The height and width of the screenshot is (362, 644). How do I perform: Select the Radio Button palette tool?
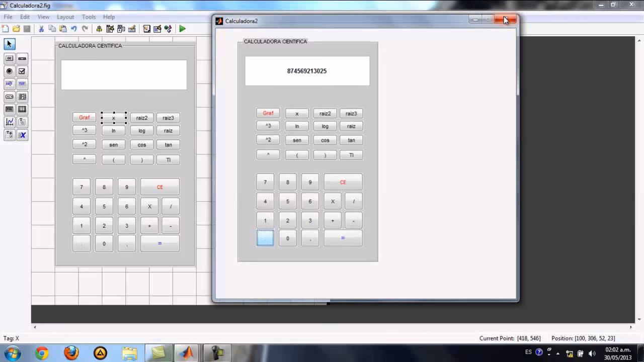pyautogui.click(x=9, y=71)
